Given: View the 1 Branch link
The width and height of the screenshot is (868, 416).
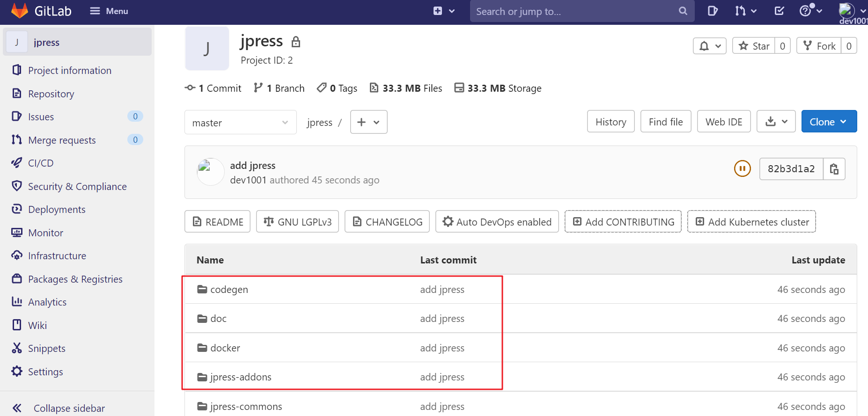Looking at the screenshot, I should (x=279, y=88).
